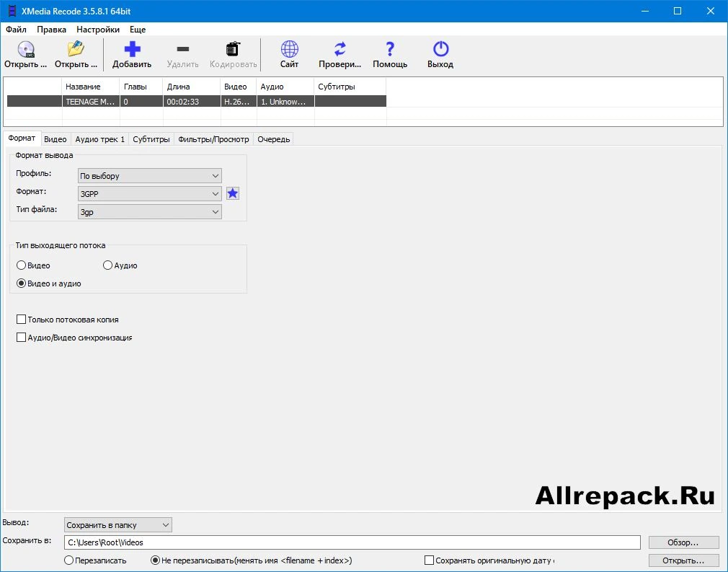This screenshot has width=728, height=572.
Task: Toggle Сохранять оригинальную дату checkbox
Action: tap(429, 560)
